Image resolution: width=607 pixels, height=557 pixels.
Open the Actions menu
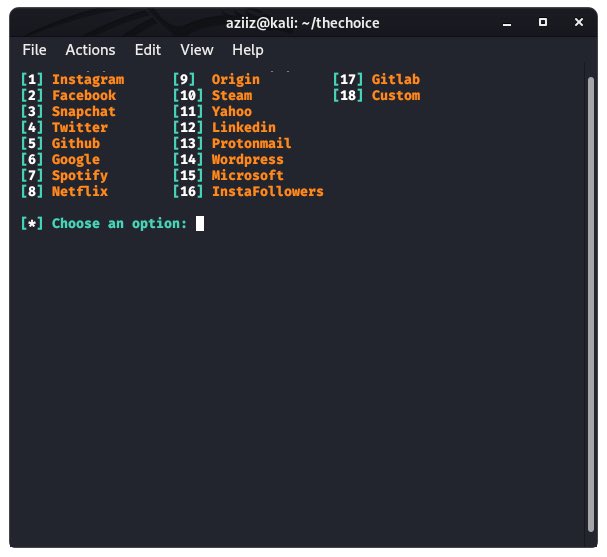pyautogui.click(x=90, y=50)
